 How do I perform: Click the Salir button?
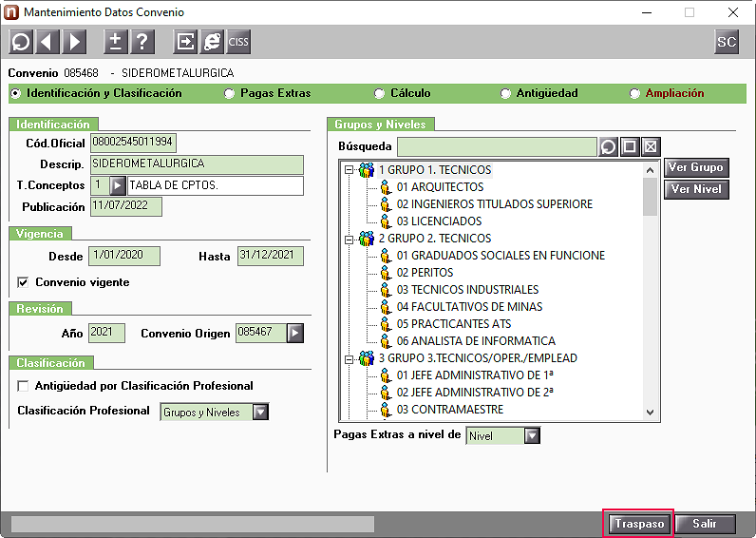click(x=705, y=524)
